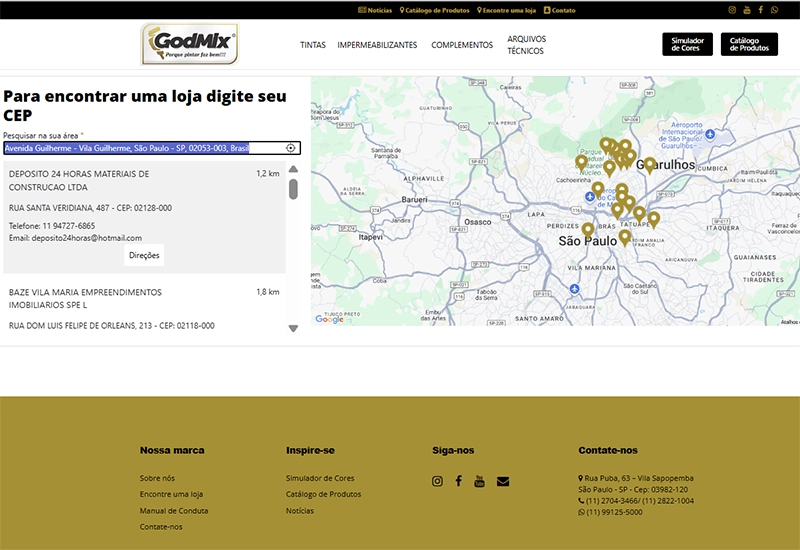The height and width of the screenshot is (550, 800).
Task: Open the Complementos menu
Action: click(x=462, y=45)
